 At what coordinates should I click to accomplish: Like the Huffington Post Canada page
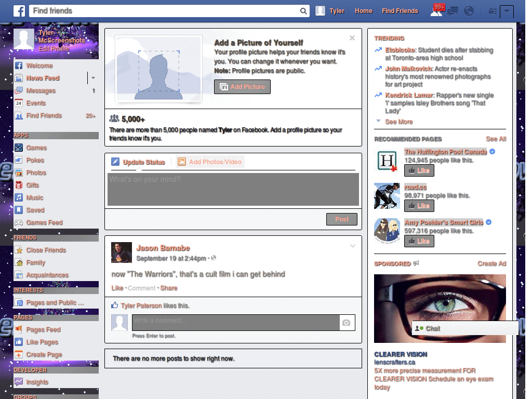419,170
